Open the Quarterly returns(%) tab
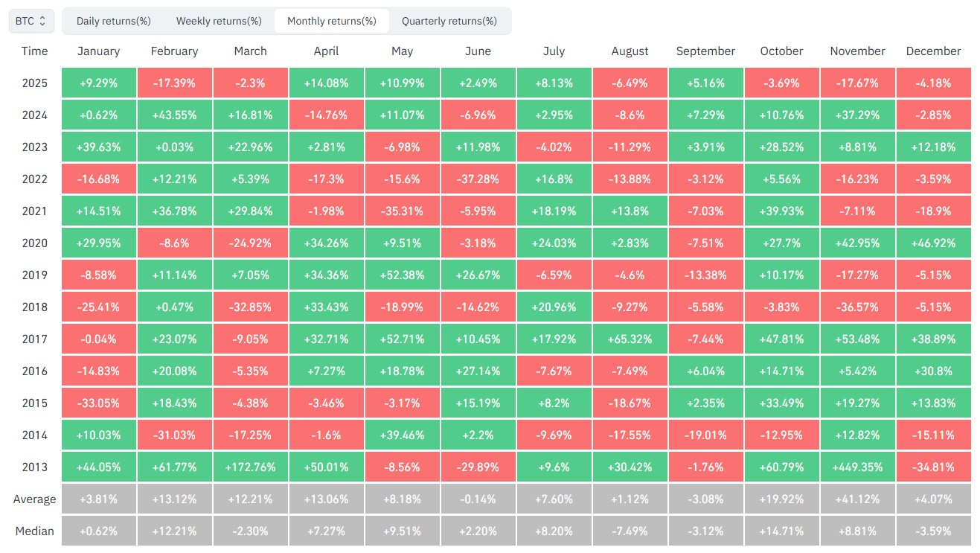The image size is (980, 553). click(449, 21)
